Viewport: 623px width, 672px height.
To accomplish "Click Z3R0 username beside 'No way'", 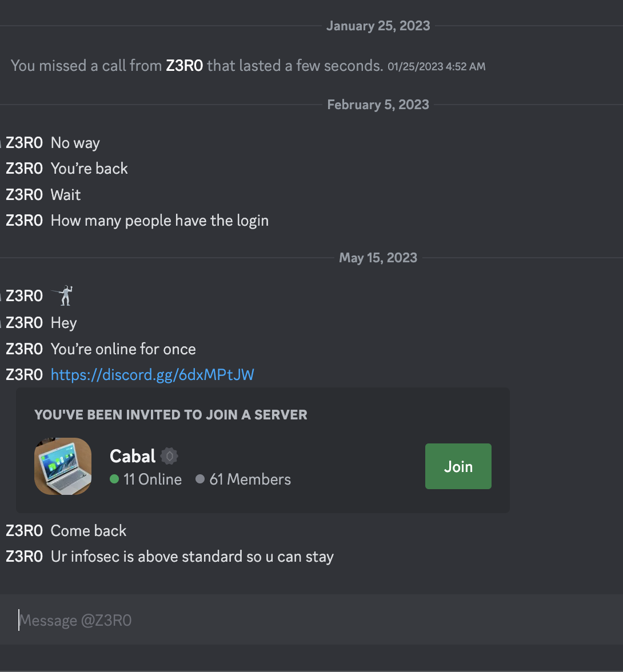I will (25, 143).
